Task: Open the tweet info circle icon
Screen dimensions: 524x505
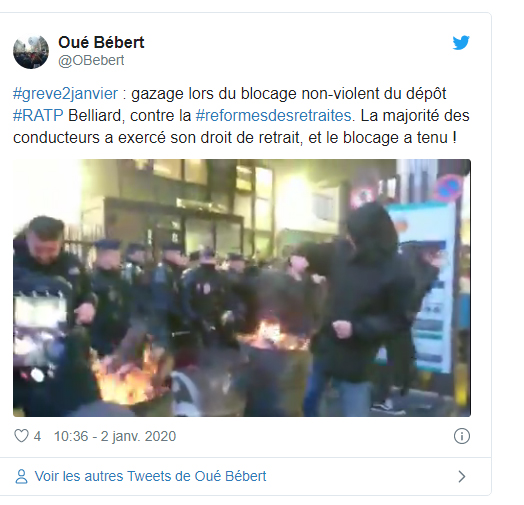Action: click(462, 436)
